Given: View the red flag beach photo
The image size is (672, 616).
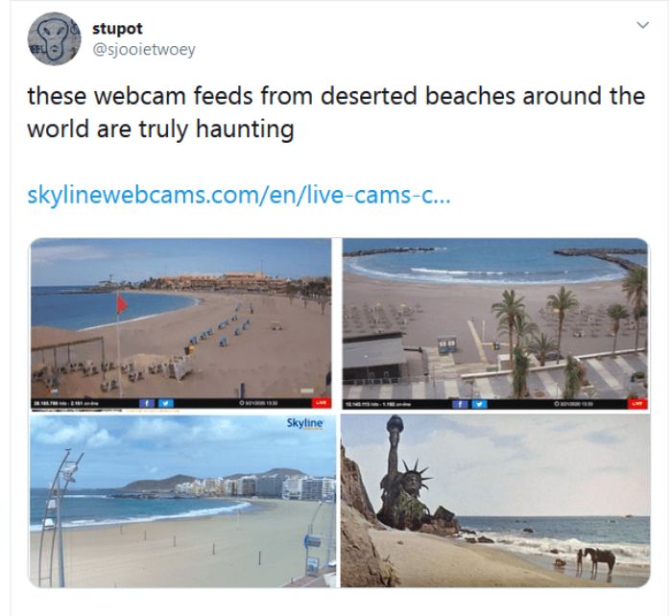Looking at the screenshot, I should [180, 324].
